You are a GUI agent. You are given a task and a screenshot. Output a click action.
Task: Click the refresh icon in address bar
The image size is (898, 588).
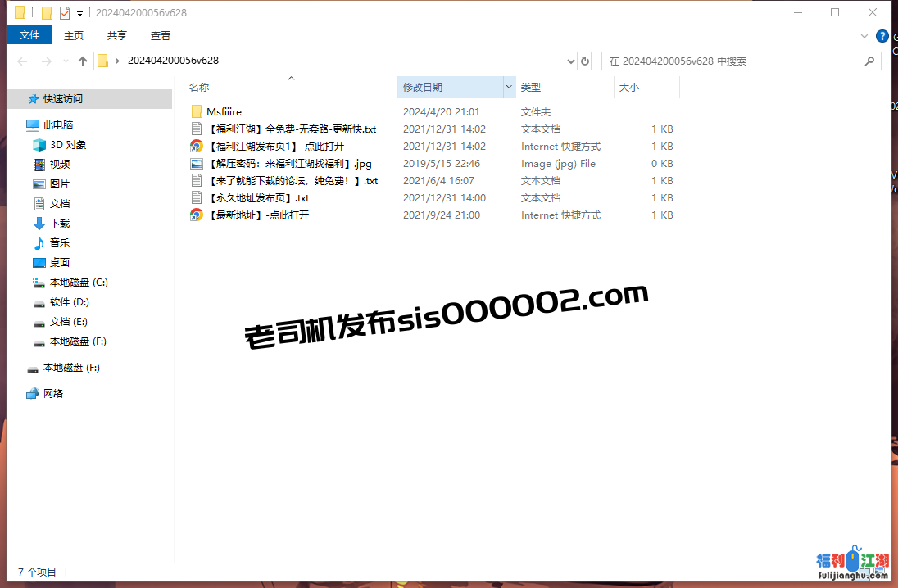point(584,61)
